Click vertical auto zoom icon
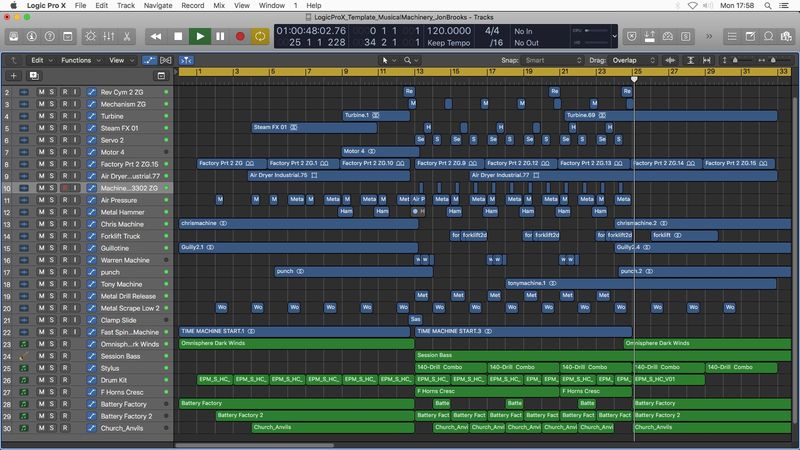The height and width of the screenshot is (450, 800). [690, 60]
